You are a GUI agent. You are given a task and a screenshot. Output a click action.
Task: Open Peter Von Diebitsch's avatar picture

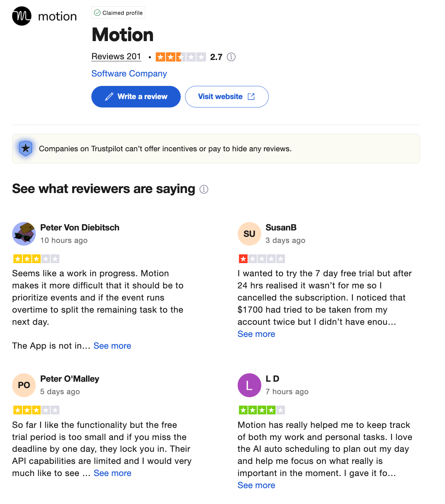point(24,234)
